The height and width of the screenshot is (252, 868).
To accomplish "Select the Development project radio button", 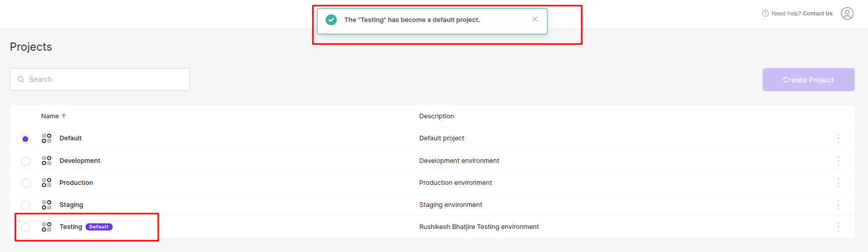I will point(26,161).
